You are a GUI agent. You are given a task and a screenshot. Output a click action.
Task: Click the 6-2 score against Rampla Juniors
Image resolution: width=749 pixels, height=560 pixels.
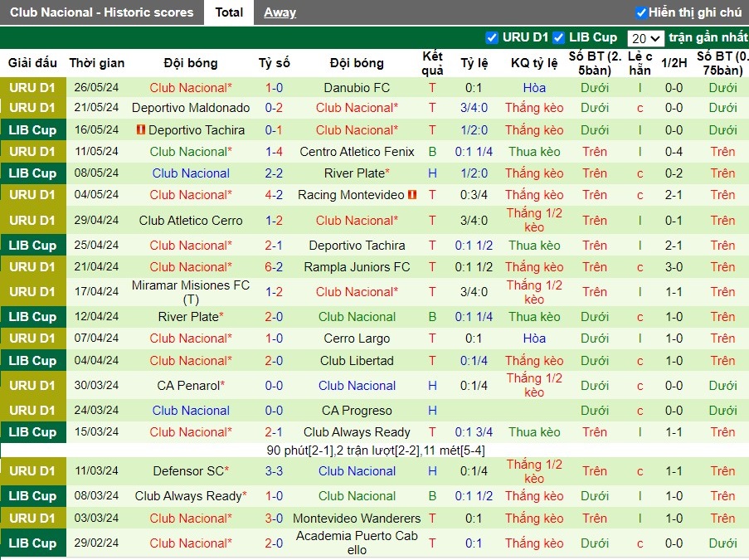[275, 267]
